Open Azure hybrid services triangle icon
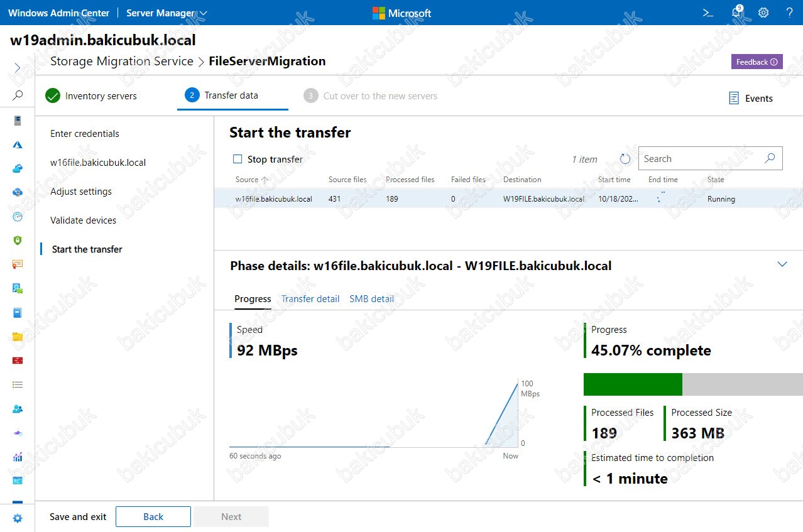This screenshot has width=803, height=532. (18, 144)
